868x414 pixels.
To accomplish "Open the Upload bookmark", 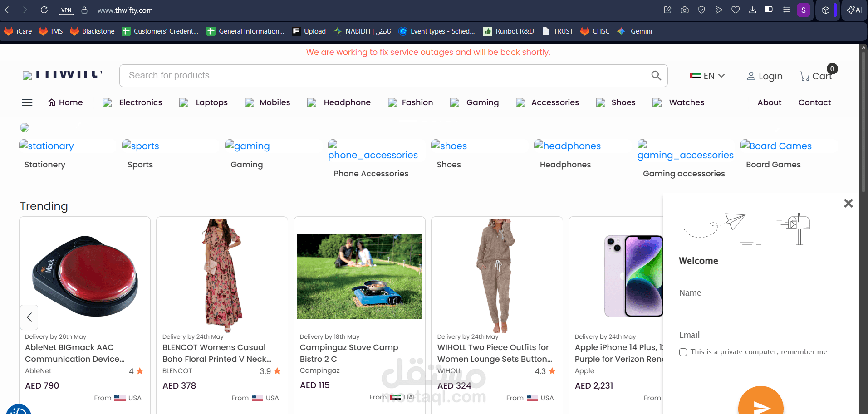I will click(309, 31).
